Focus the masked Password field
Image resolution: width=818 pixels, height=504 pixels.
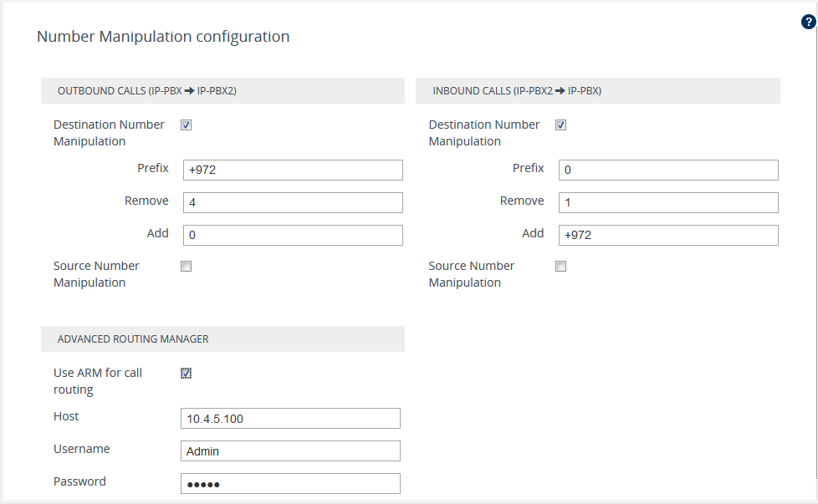(x=290, y=484)
